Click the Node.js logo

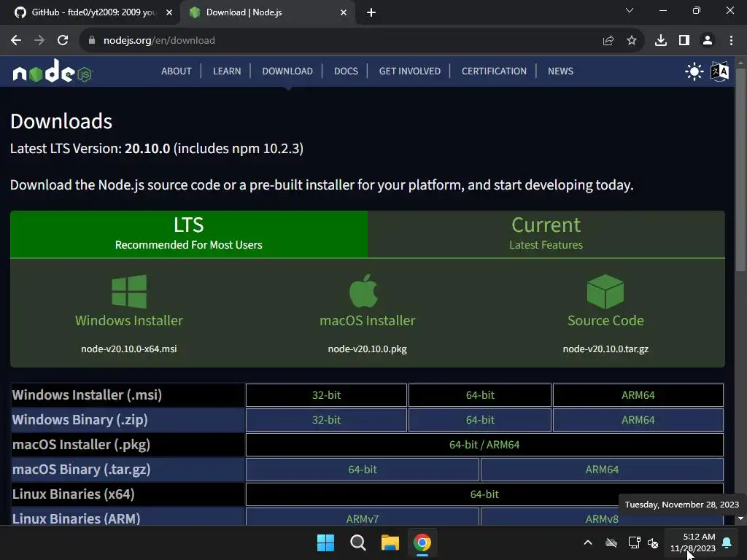tap(53, 71)
